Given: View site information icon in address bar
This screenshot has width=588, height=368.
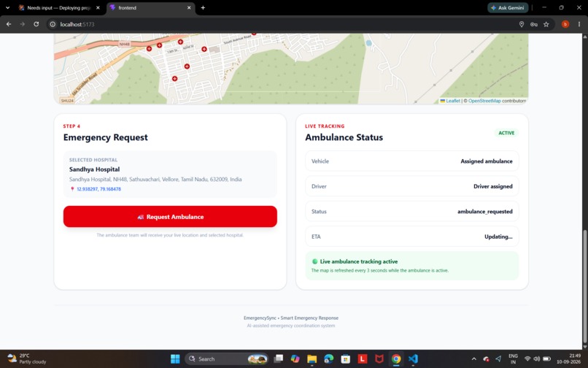Looking at the screenshot, I should pyautogui.click(x=53, y=24).
